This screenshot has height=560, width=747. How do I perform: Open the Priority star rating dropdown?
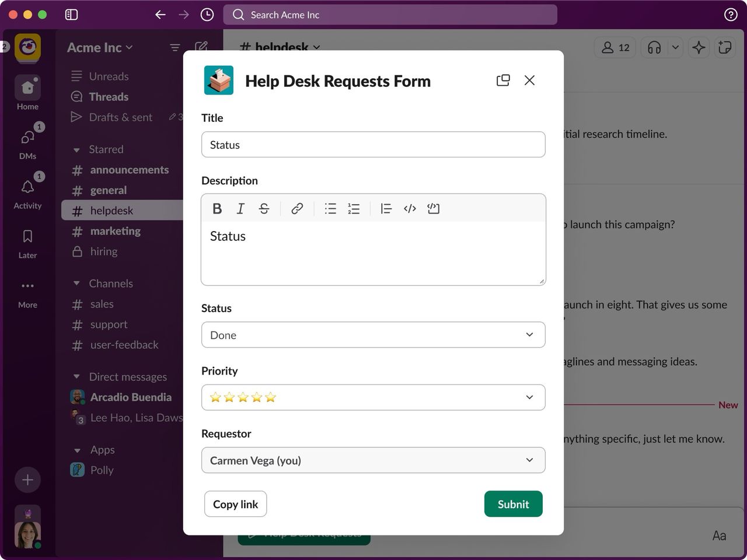373,398
